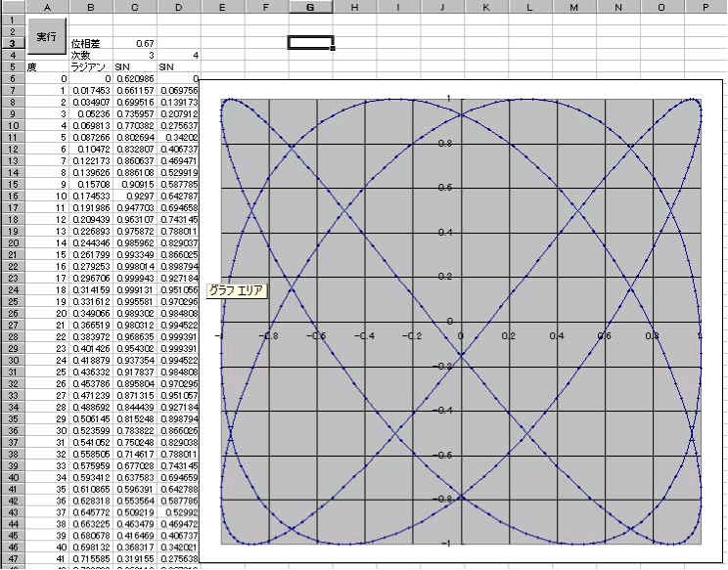
Task: Select cell with value 0.226893
Action: pyautogui.click(x=91, y=232)
